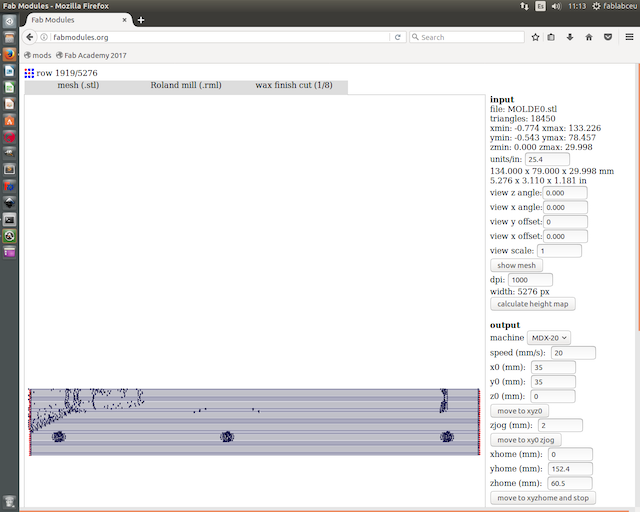Show site information icon in address bar

point(44,37)
